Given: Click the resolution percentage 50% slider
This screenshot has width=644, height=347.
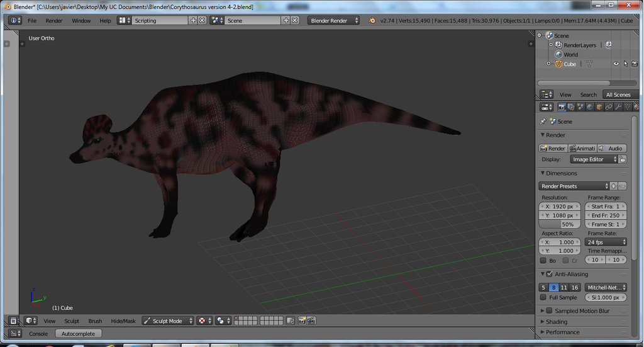Looking at the screenshot, I should point(558,224).
